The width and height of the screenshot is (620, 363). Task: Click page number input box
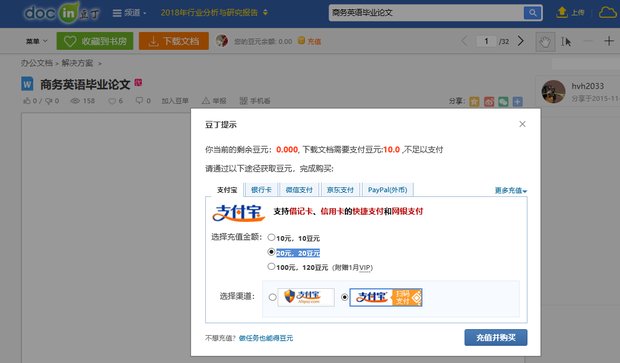[486, 41]
